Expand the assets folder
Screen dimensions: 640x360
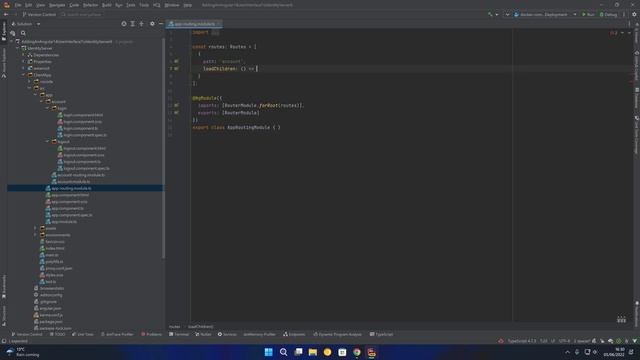click(36, 228)
